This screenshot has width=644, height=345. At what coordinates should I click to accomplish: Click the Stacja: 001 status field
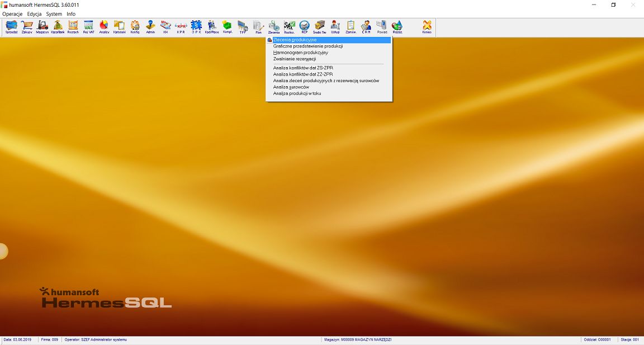[629, 339]
